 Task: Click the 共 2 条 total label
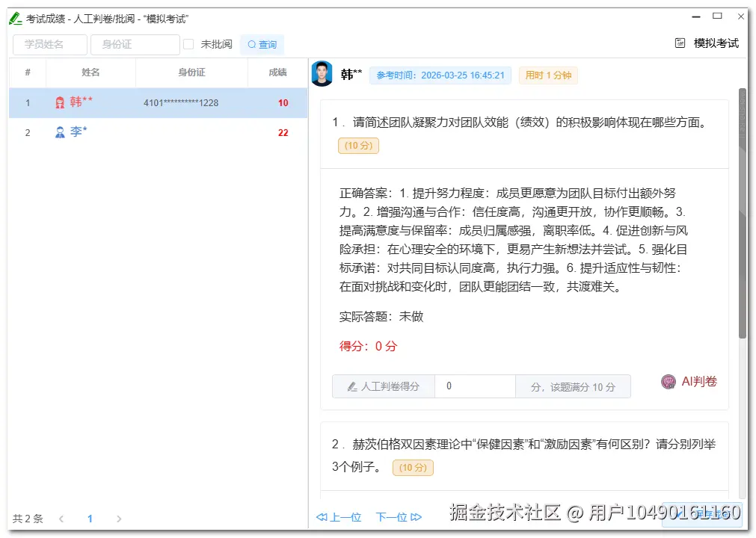[x=28, y=519]
